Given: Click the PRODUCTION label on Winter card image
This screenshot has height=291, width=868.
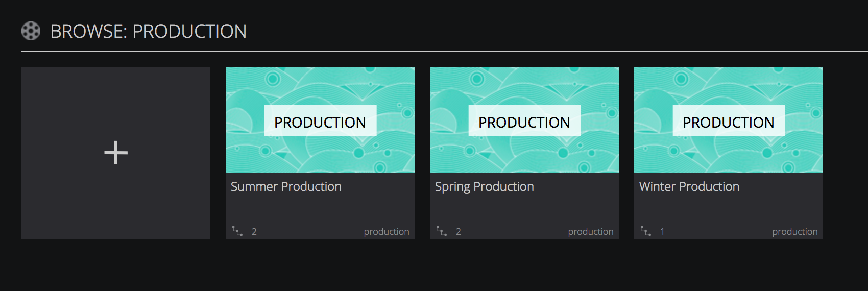Looking at the screenshot, I should (x=729, y=122).
